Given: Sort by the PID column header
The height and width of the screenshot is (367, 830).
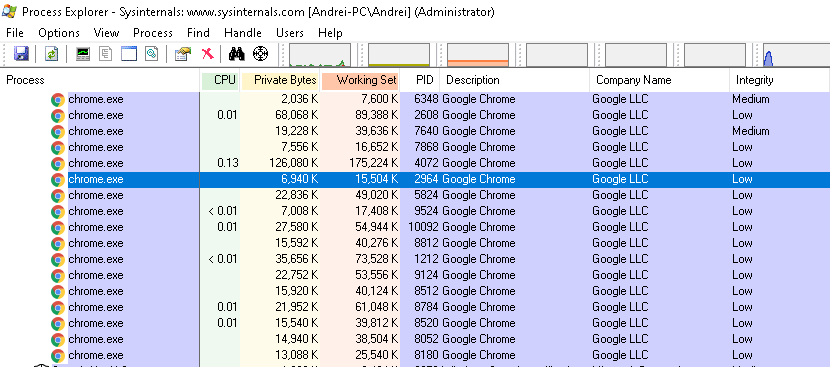Looking at the screenshot, I should coord(420,80).
